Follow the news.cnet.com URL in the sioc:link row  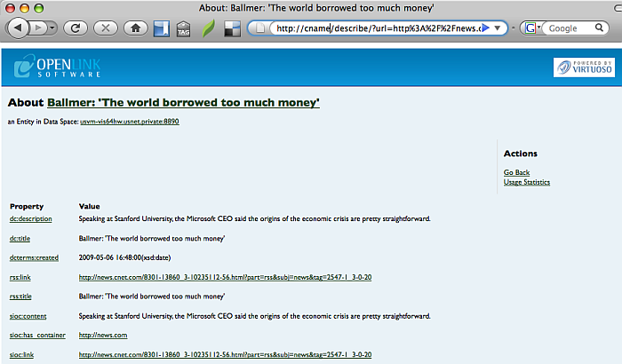[x=225, y=354]
